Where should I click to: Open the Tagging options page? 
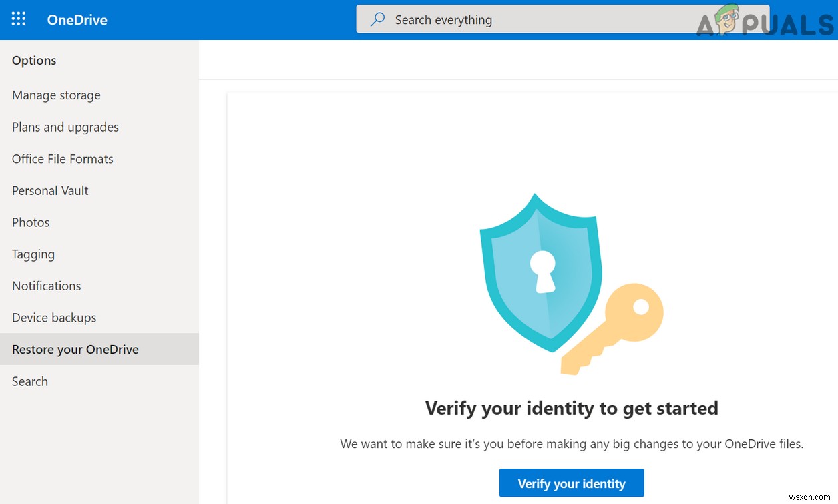33,254
